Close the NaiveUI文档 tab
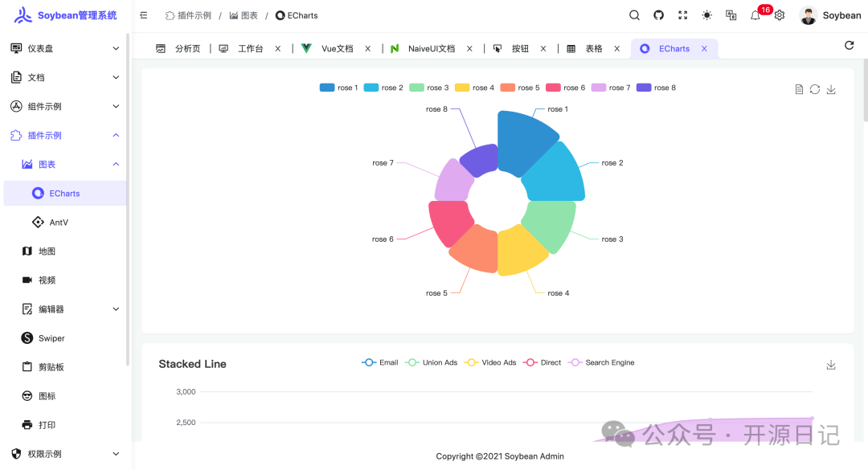This screenshot has height=470, width=868. coord(469,49)
